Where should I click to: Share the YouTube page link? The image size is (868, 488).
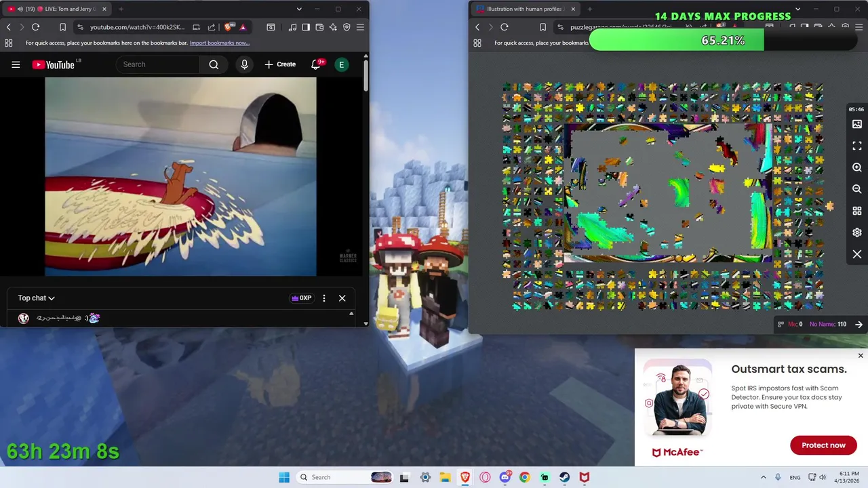[212, 27]
